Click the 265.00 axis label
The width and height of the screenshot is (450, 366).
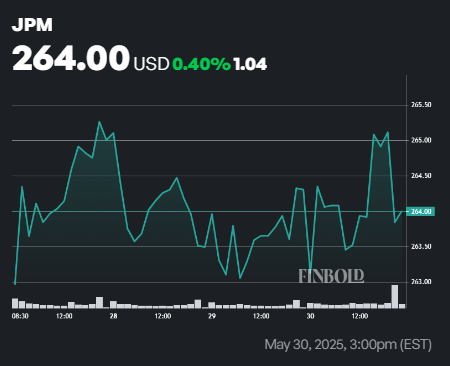click(x=421, y=140)
